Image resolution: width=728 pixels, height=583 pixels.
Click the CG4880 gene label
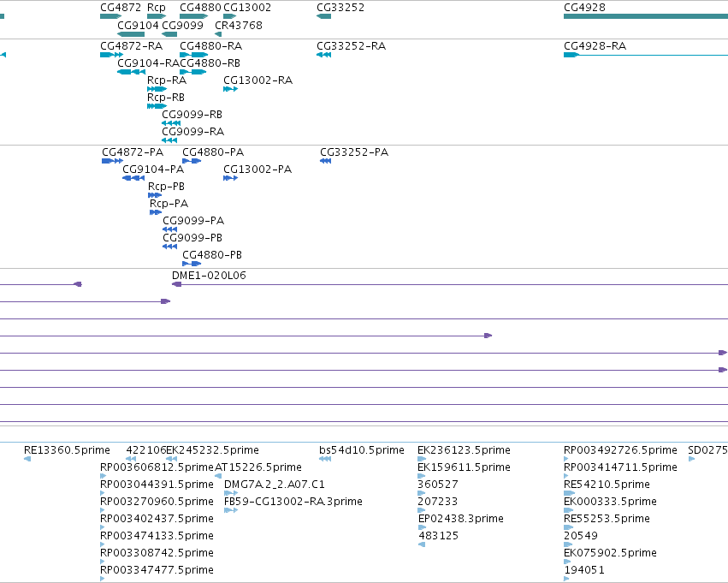[x=200, y=8]
